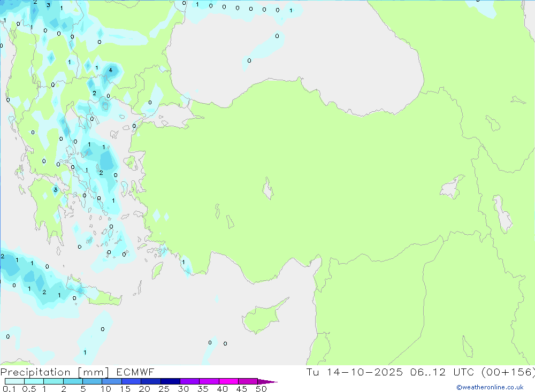Click the central Black Sea area
The image size is (535, 392).
(x=293, y=58)
